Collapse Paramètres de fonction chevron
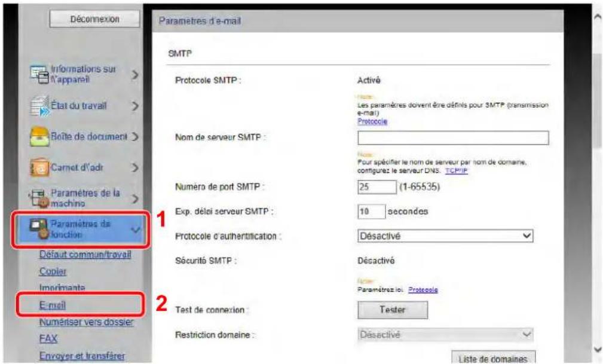 click(136, 230)
